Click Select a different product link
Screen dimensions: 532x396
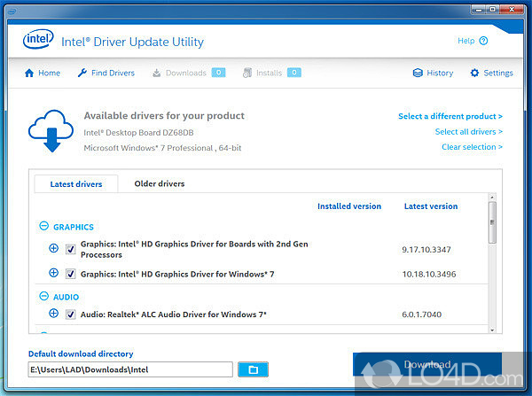tap(450, 116)
